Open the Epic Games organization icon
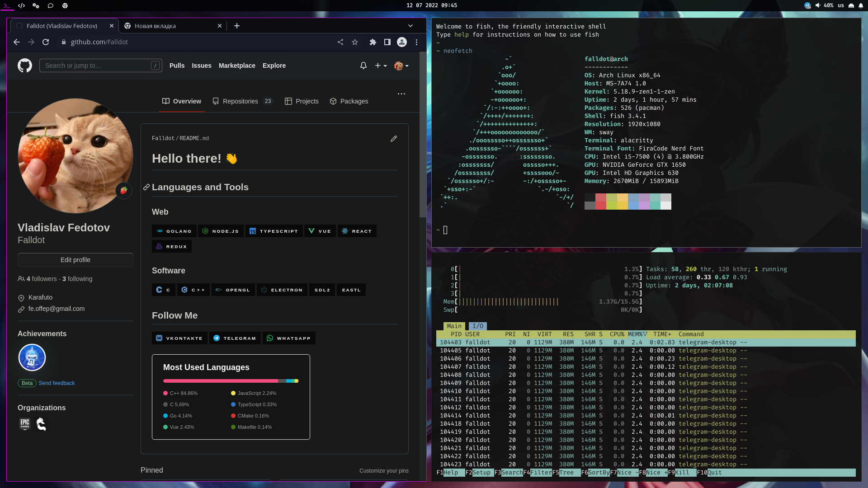 pos(25,424)
